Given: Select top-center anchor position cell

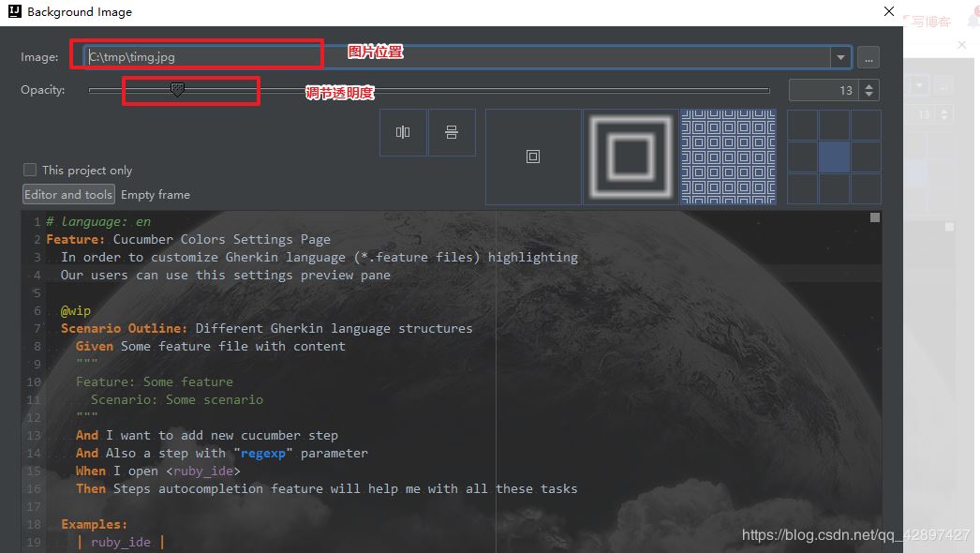Looking at the screenshot, I should point(834,125).
